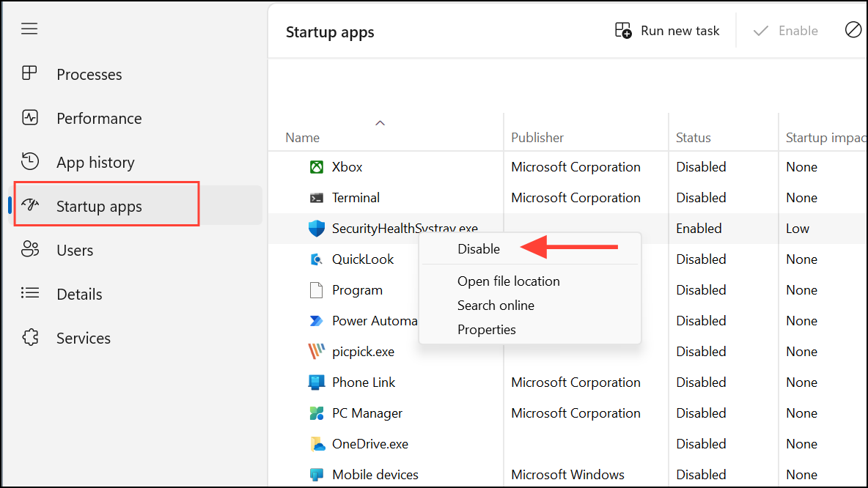Open the navigation hamburger menu
Screen dimensions: 868x488
click(29, 29)
